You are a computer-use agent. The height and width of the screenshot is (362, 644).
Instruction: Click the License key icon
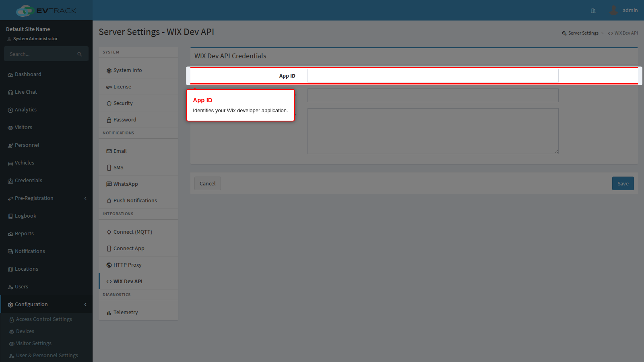click(x=109, y=87)
